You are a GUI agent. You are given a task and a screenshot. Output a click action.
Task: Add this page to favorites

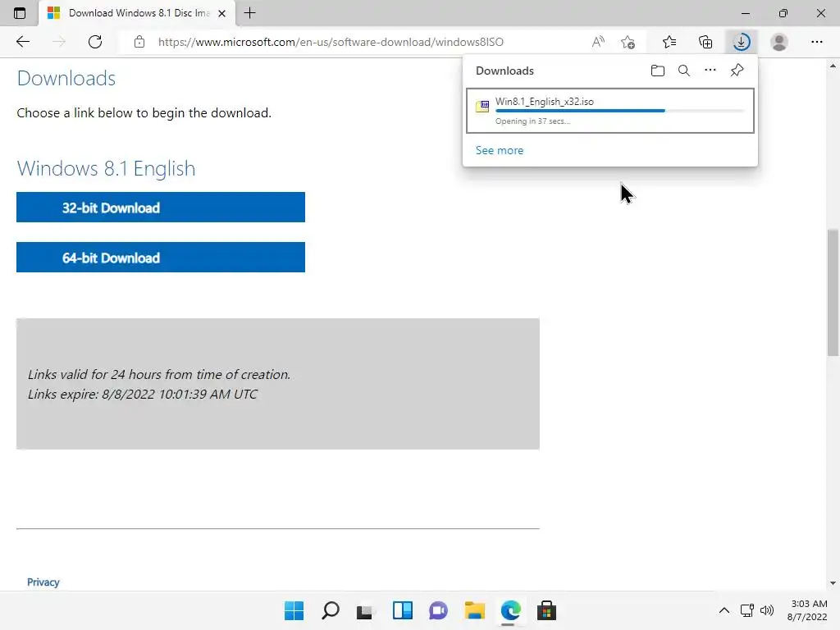[628, 42]
